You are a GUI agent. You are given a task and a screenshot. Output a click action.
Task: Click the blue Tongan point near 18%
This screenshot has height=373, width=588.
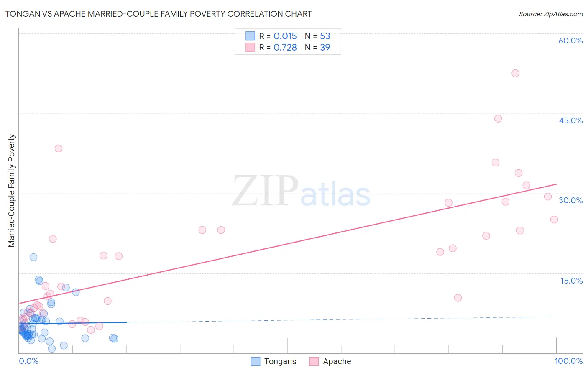pos(33,257)
